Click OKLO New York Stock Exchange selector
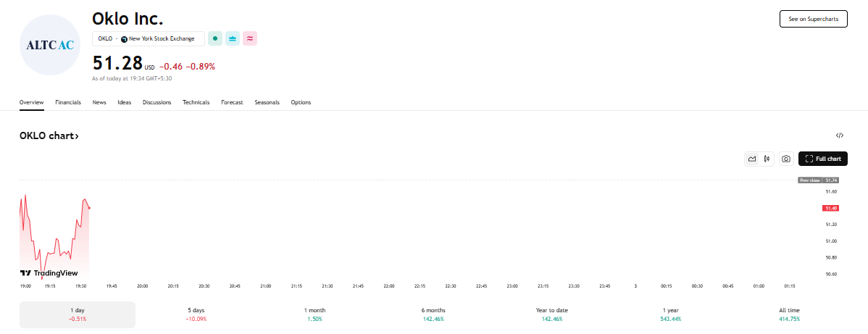 pyautogui.click(x=149, y=39)
